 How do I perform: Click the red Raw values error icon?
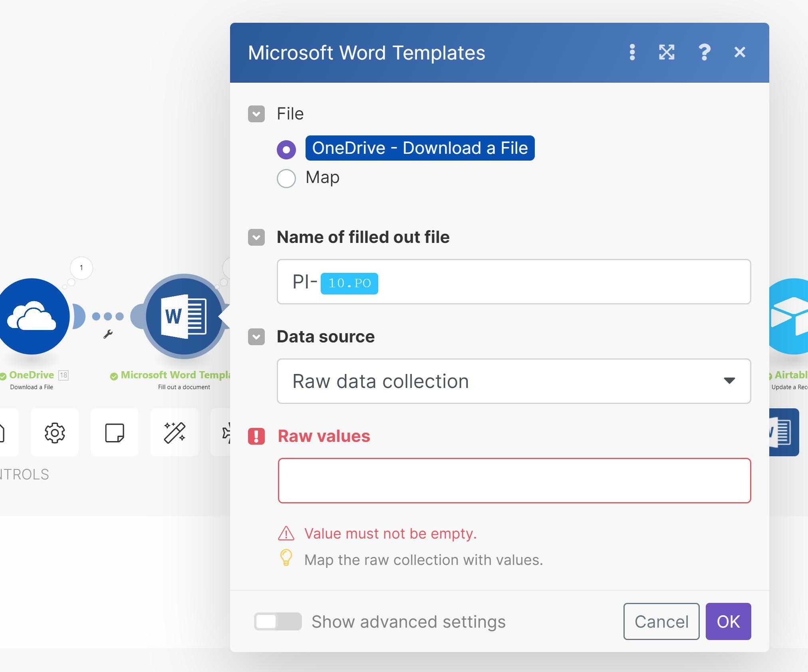[x=256, y=436]
